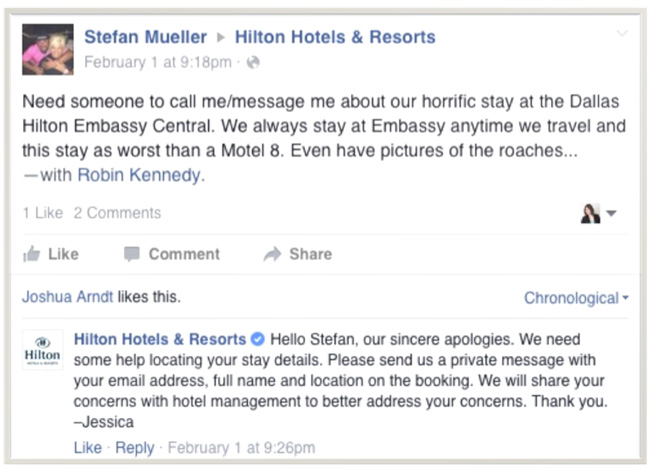
Task: Click the blue verified badge icon
Action: [258, 339]
